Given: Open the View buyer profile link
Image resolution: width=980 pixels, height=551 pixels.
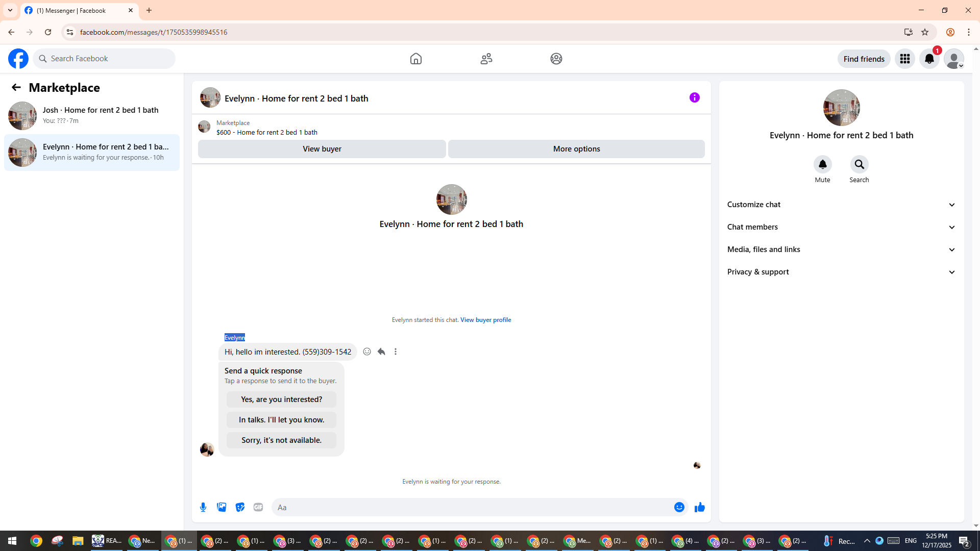Looking at the screenshot, I should (x=485, y=320).
